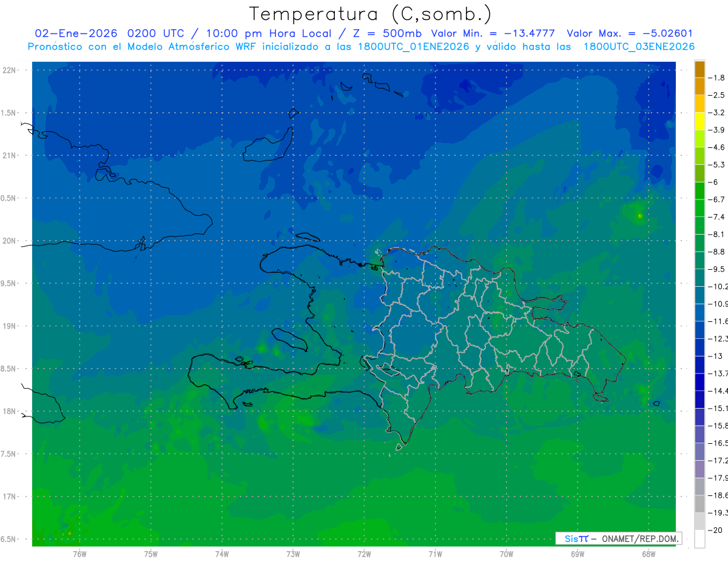Click the '-8.1' color scale value
Screen dimensions: 728x562
coord(717,234)
